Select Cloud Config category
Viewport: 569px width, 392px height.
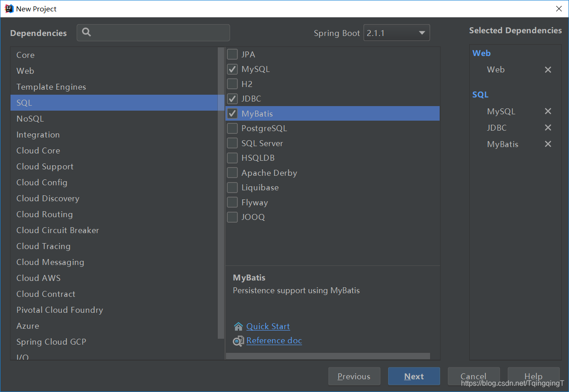114,183
